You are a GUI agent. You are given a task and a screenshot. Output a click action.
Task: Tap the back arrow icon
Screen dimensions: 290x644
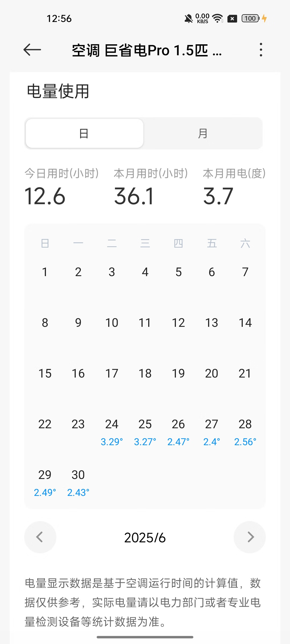pos(32,50)
